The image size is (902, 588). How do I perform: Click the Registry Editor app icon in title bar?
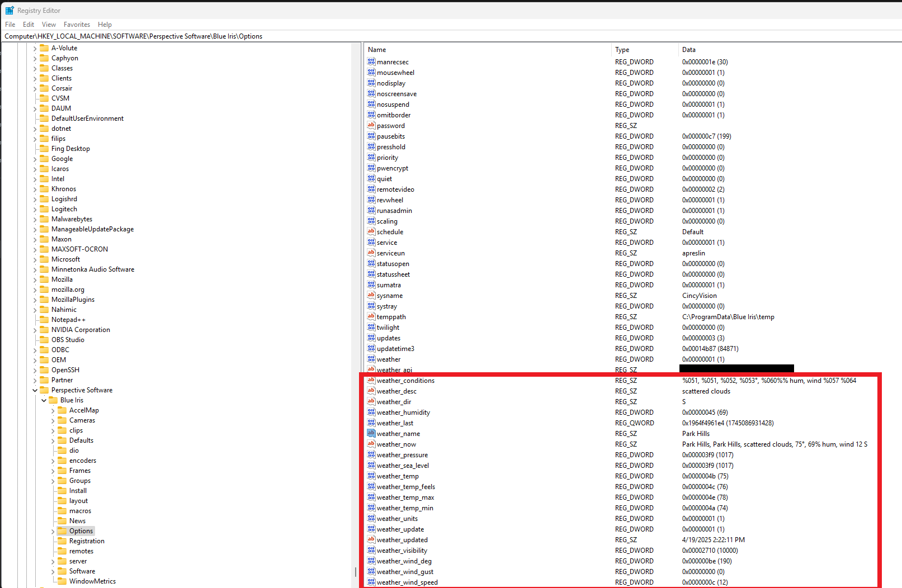pyautogui.click(x=10, y=10)
